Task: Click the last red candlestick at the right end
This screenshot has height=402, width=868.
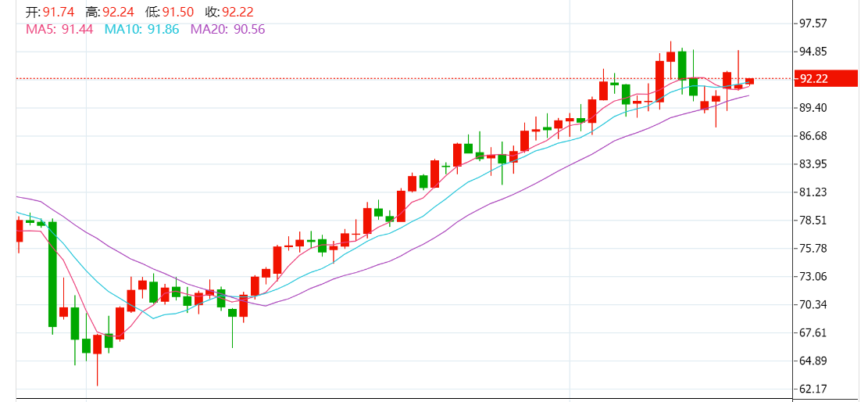Action: [x=749, y=81]
